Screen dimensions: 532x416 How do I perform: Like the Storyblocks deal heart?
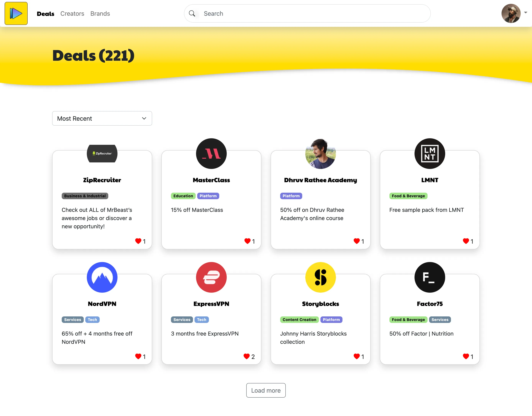point(356,356)
